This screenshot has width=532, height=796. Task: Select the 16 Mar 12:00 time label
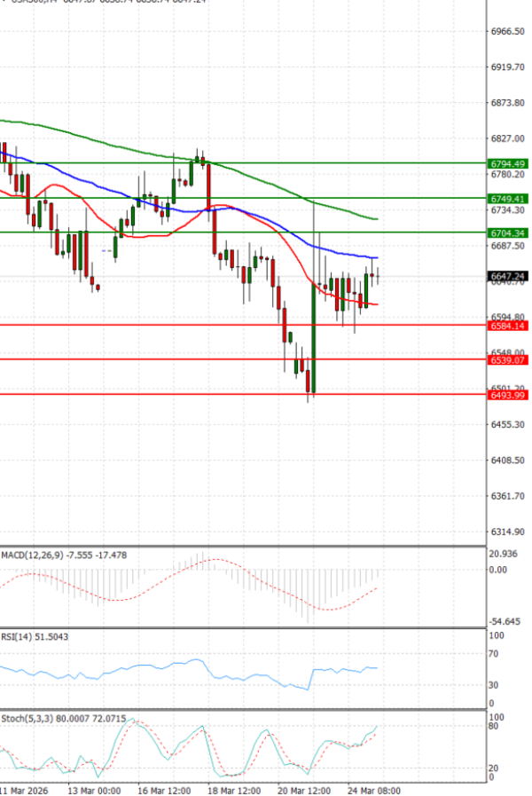point(164,789)
